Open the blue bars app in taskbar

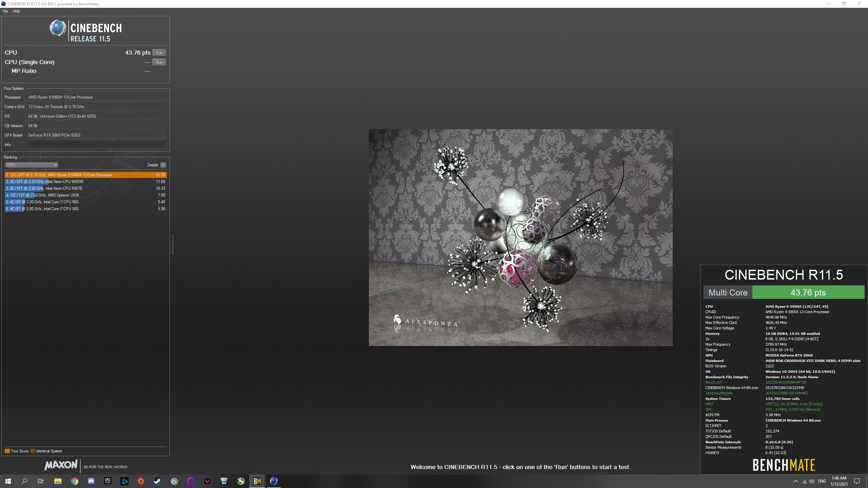pos(224,481)
